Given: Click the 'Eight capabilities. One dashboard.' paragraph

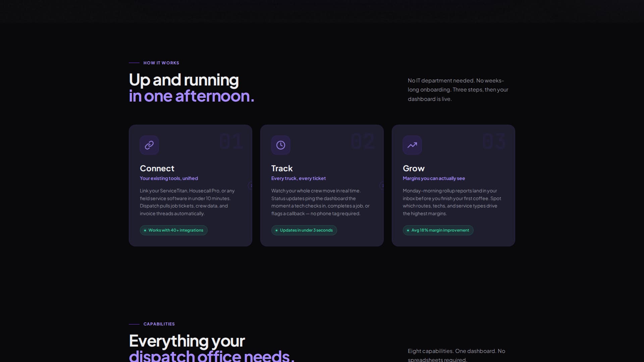Looking at the screenshot, I should pyautogui.click(x=457, y=355).
